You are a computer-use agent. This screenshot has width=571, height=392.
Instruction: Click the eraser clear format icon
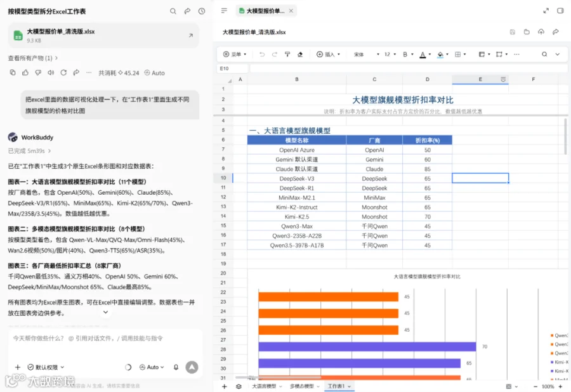[x=300, y=54]
